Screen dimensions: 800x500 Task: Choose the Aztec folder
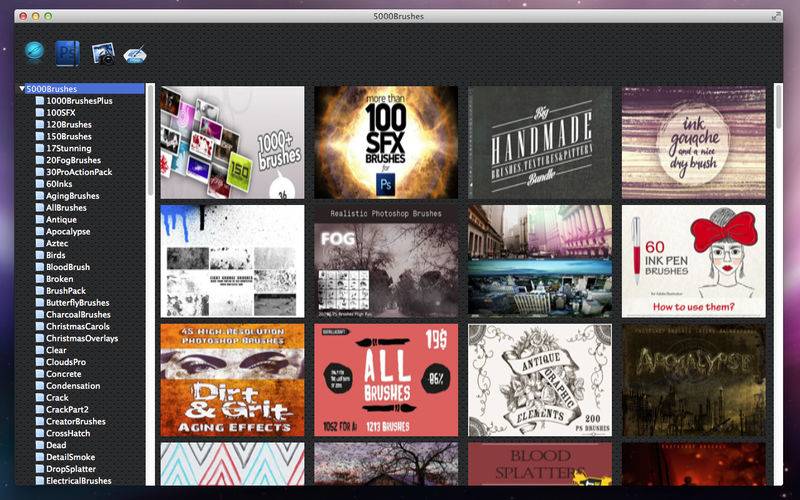click(x=52, y=243)
